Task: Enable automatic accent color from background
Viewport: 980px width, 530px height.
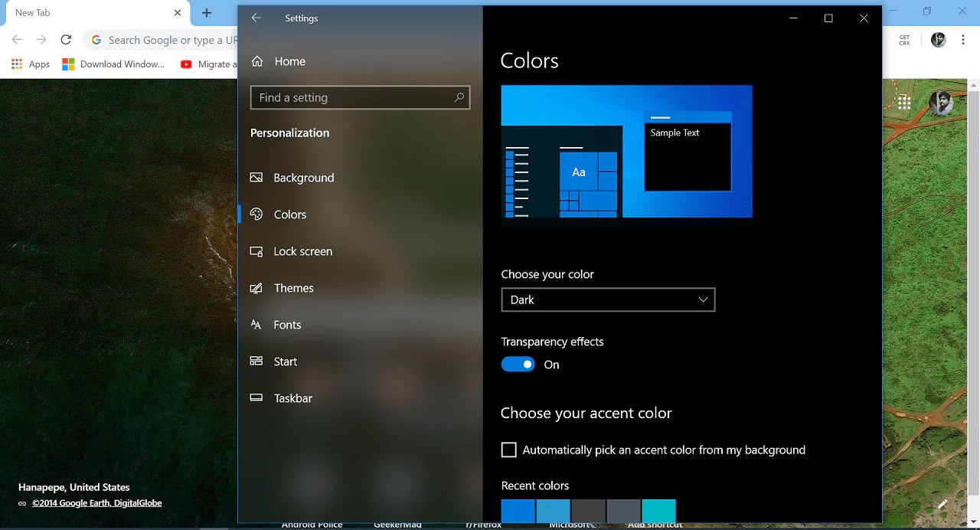Action: [508, 450]
